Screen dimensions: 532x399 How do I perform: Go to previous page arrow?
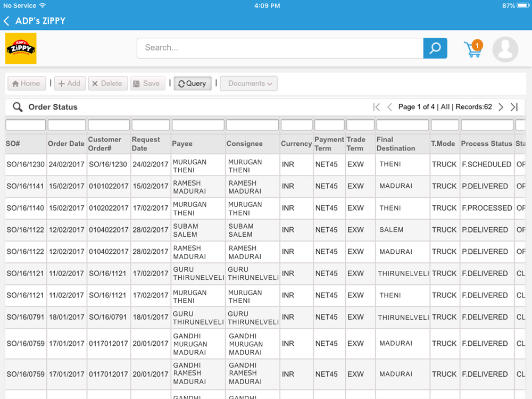coord(389,107)
